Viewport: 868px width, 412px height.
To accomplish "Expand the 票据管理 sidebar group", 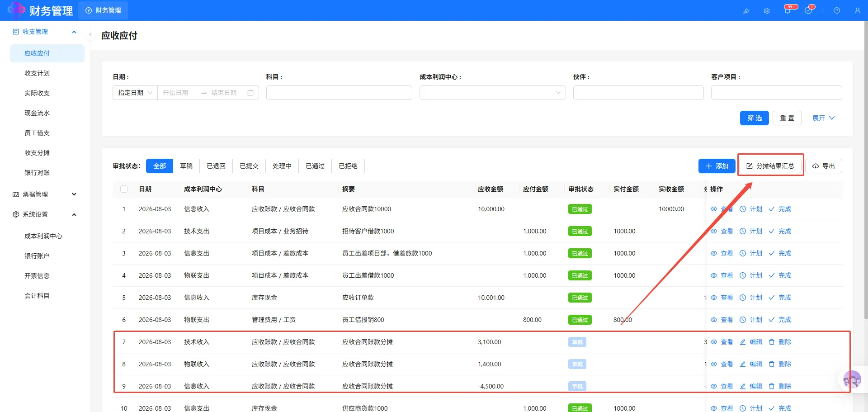I will (74, 194).
